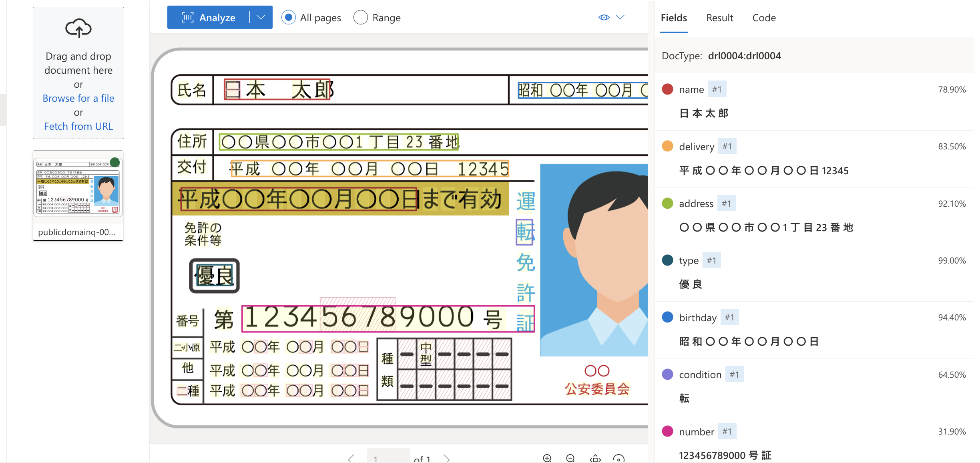Click the Fetch from URL link
The width and height of the screenshot is (980, 463).
click(x=78, y=126)
